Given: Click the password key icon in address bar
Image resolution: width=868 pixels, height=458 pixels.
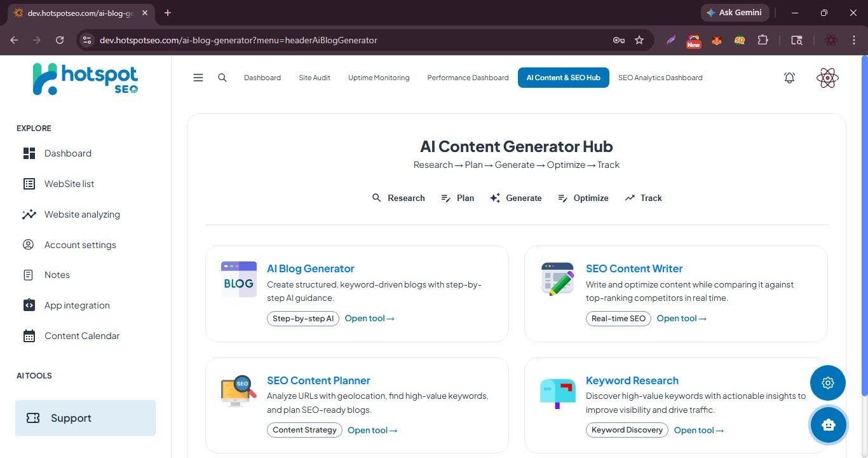Looking at the screenshot, I should click(x=619, y=40).
